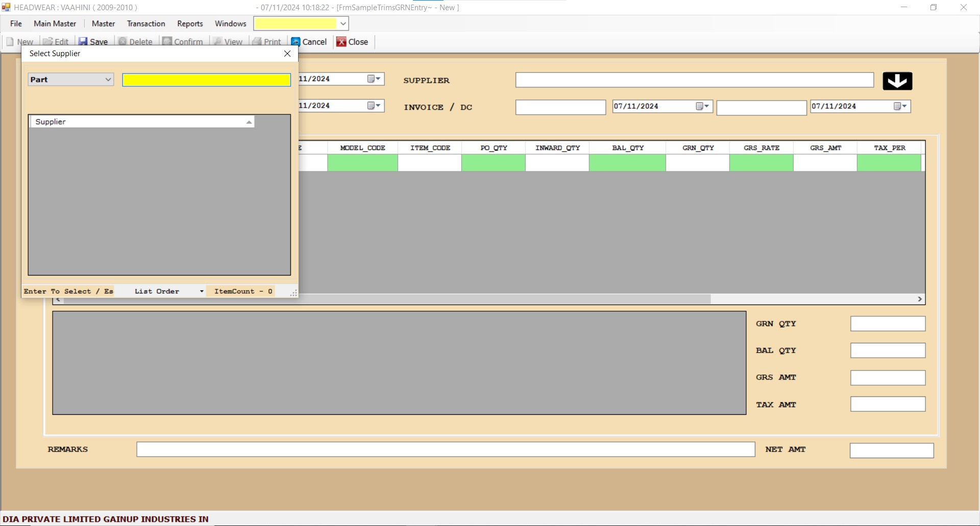Open the invoice date calendar picker
The width and height of the screenshot is (980, 526).
[x=702, y=106]
